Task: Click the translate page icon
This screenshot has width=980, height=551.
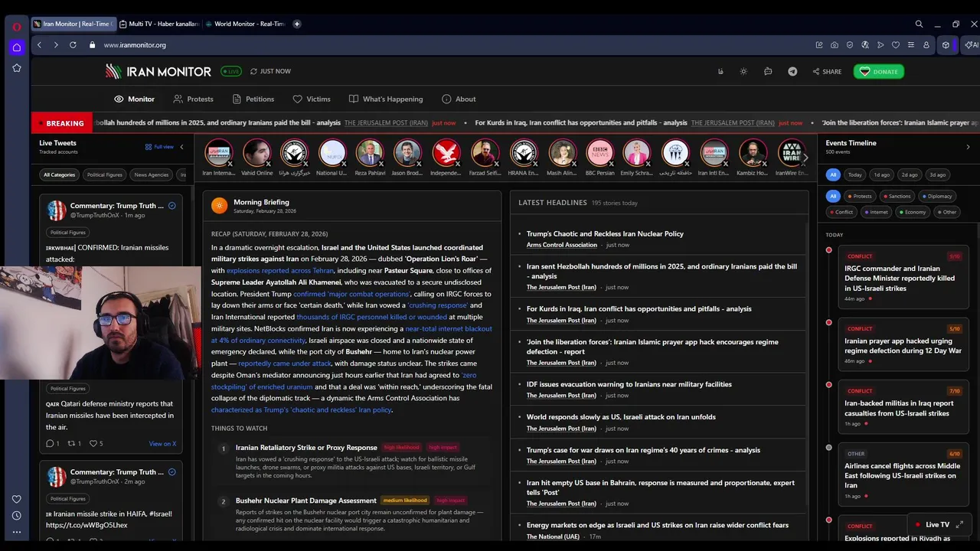Action: click(x=865, y=45)
